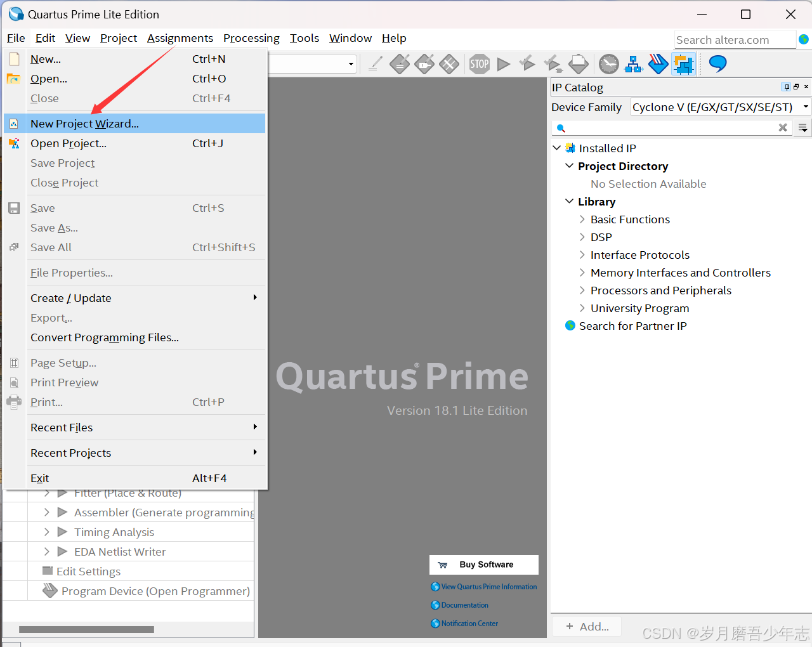Open the project selector dropdown in toolbar
Viewport: 812px width, 647px height.
pos(351,64)
